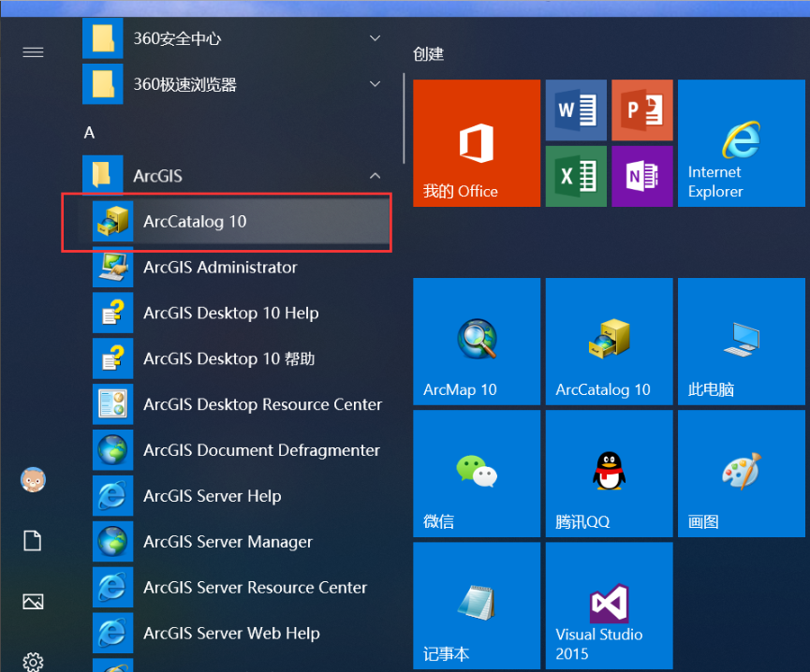Click the 360安全中心 label text
Screen dimensions: 810x672
coord(177,38)
